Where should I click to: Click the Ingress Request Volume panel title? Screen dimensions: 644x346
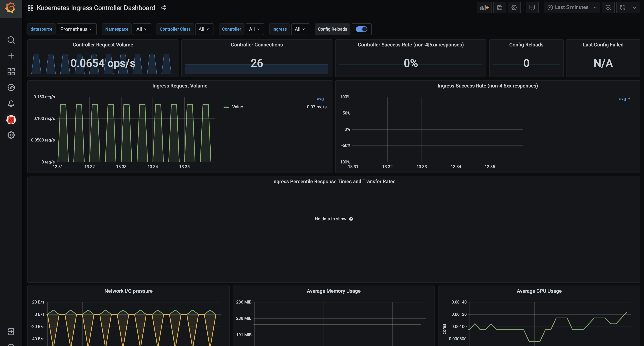(180, 86)
